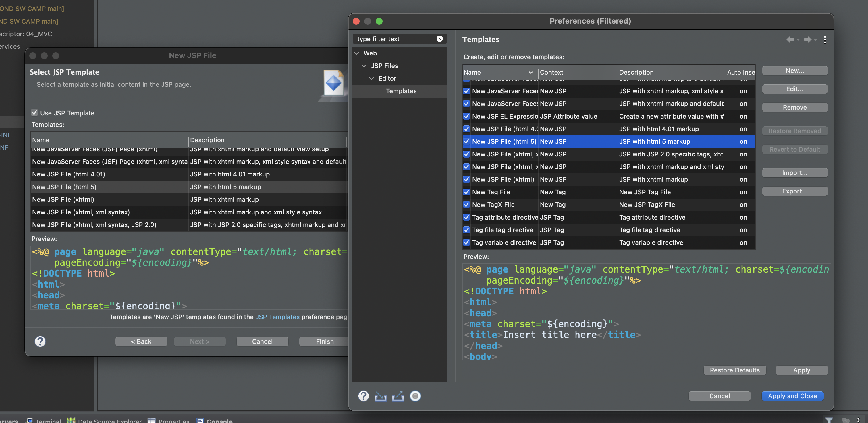This screenshot has height=423, width=868.
Task: Select the Templates tree item
Action: pyautogui.click(x=401, y=91)
